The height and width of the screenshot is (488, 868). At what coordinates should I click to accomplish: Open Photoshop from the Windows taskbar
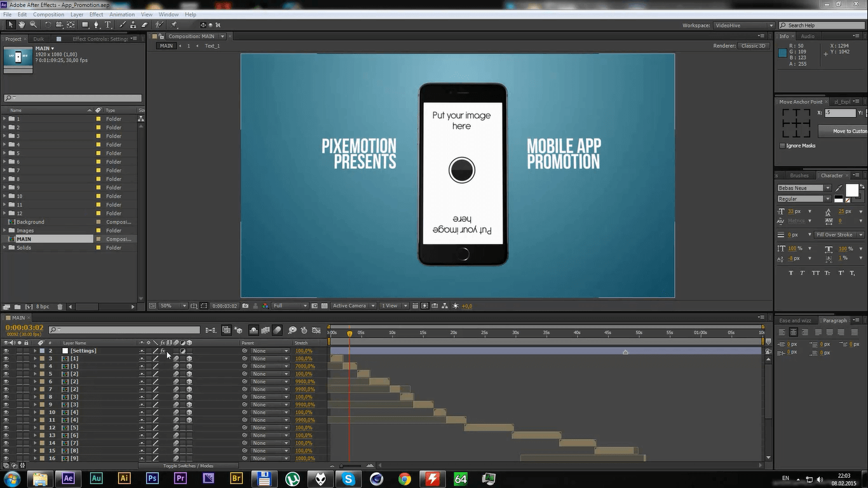[x=153, y=478]
